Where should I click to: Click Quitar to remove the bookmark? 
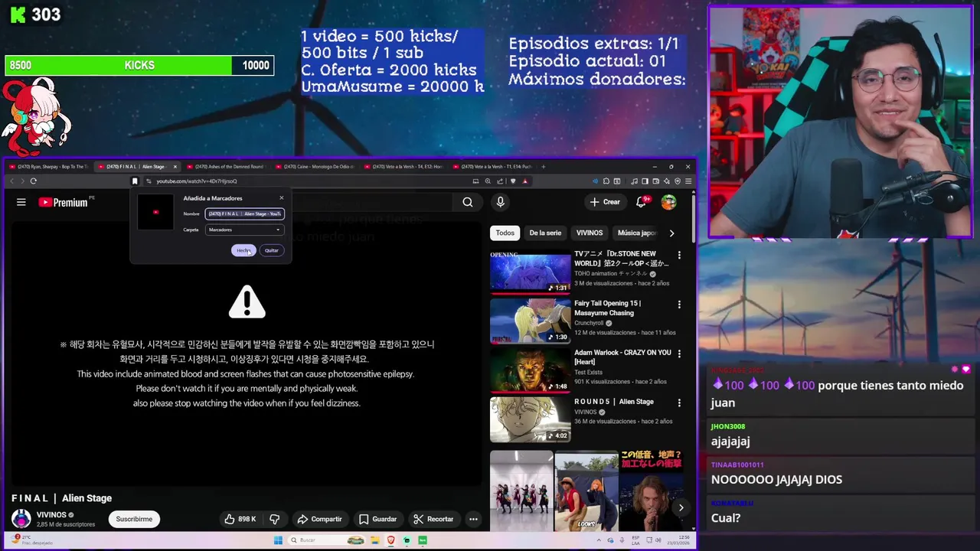tap(272, 250)
